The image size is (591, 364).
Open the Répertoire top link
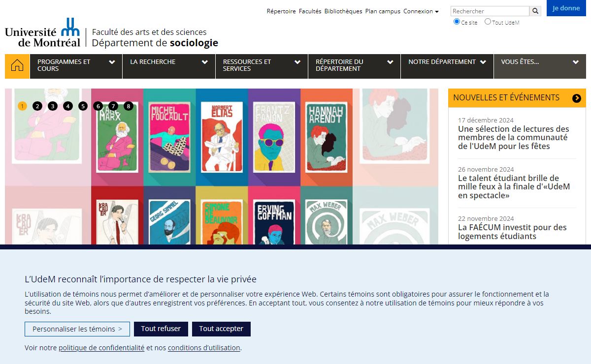(x=281, y=11)
